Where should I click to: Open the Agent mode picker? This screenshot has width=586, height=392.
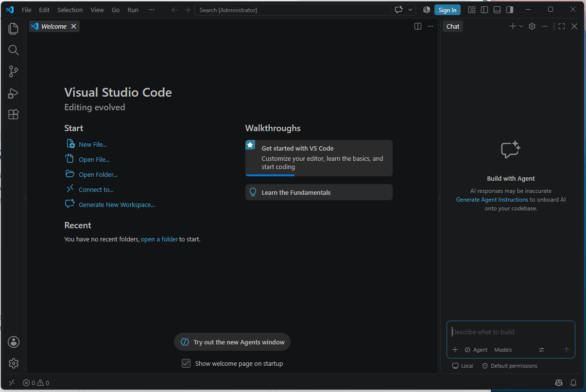(x=476, y=350)
